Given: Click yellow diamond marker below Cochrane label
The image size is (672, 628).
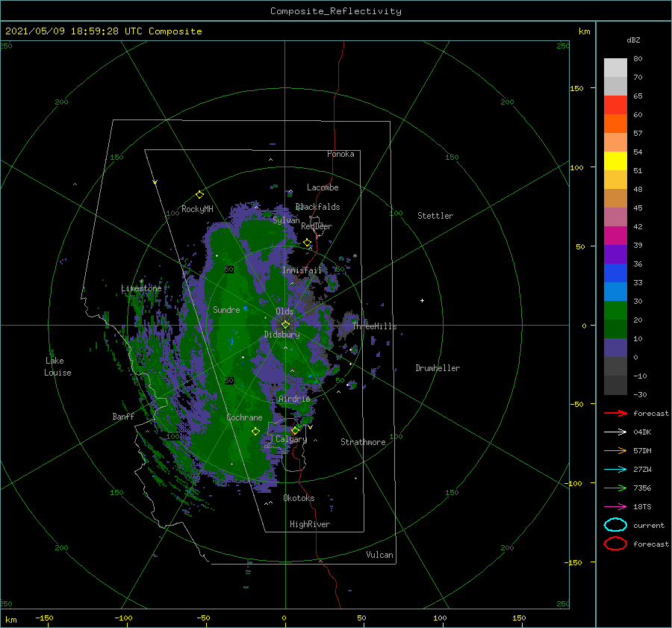Looking at the screenshot, I should click(x=255, y=432).
